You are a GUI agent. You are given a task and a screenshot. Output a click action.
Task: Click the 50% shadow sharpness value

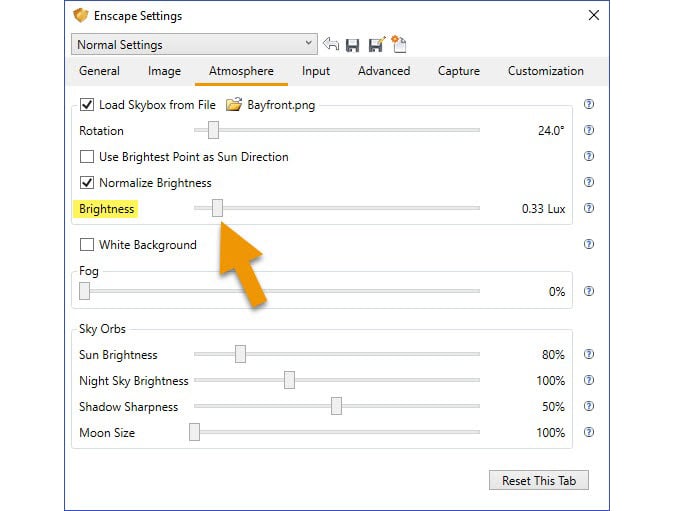tap(553, 407)
